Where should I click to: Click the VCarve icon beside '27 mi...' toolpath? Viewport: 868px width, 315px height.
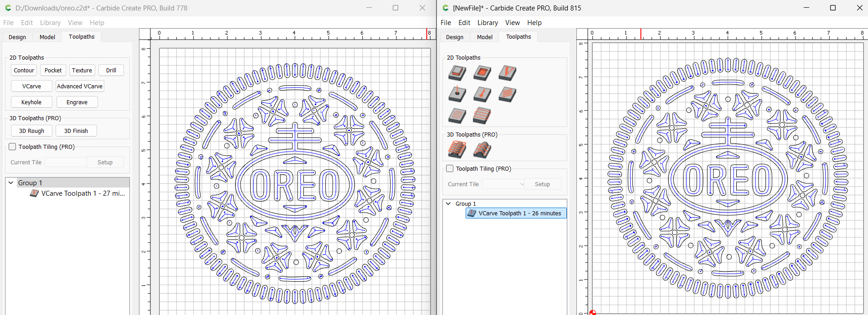pyautogui.click(x=34, y=193)
